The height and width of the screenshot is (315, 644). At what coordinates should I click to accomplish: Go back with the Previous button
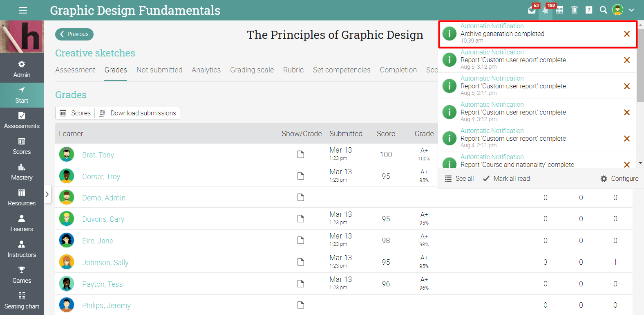[74, 34]
